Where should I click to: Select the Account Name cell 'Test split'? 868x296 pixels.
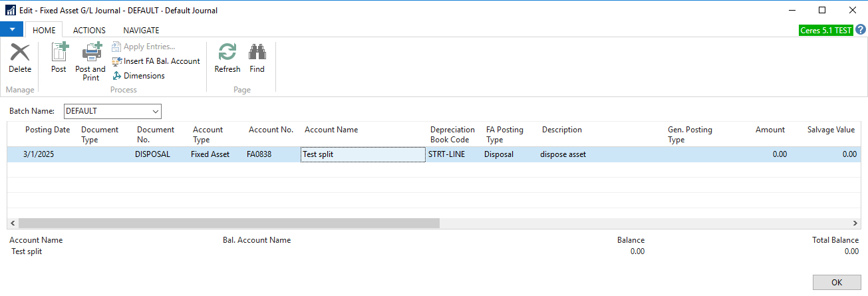tap(362, 154)
